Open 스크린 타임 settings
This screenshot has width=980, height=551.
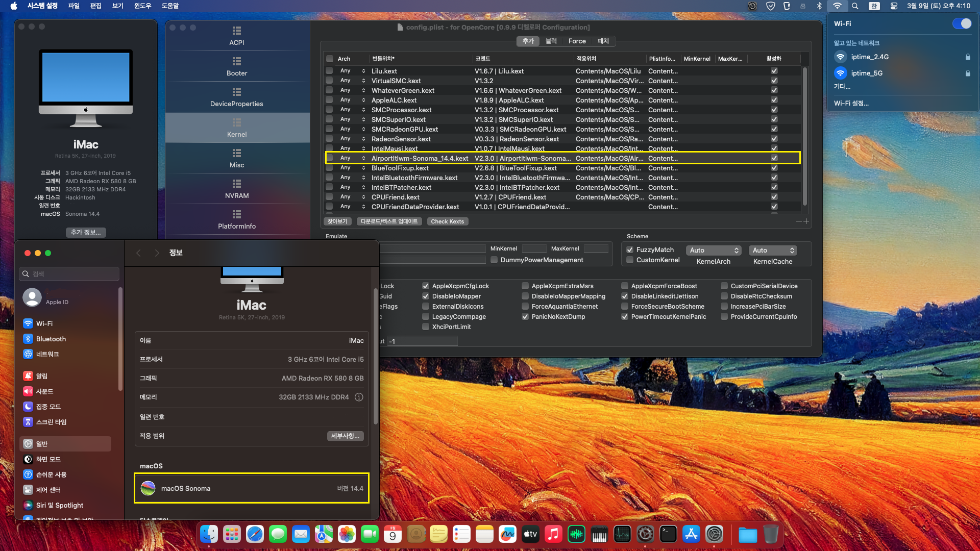point(65,422)
